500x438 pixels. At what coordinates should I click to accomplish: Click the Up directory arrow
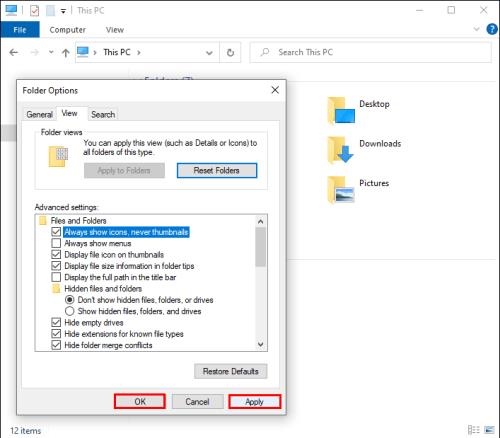click(x=66, y=53)
